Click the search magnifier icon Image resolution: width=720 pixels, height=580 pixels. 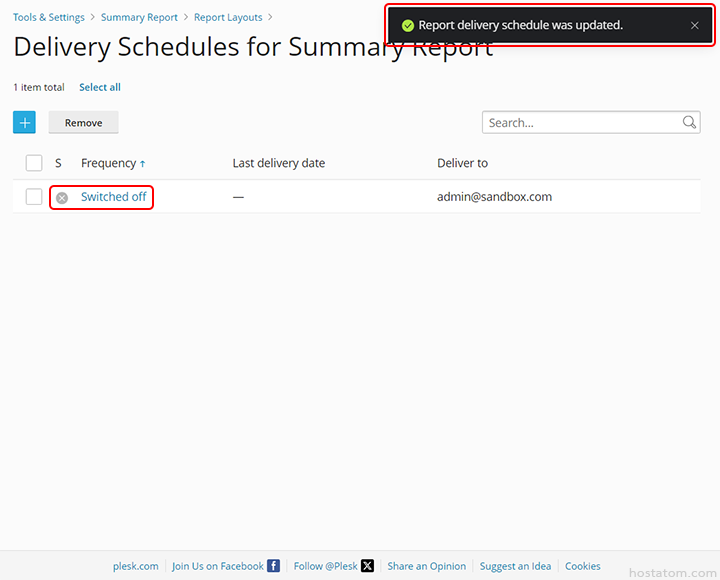[x=690, y=122]
